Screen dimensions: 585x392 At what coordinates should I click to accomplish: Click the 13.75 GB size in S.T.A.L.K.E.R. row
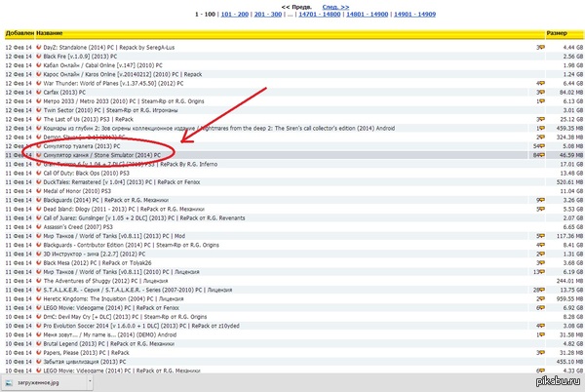571,290
